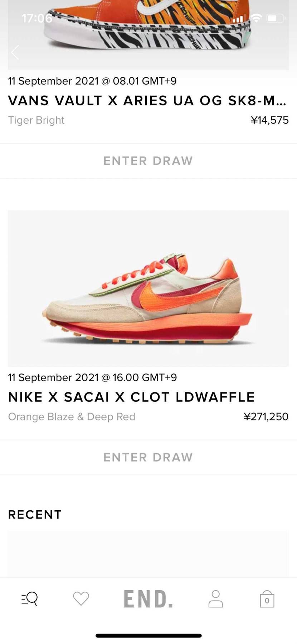
Task: Tap the back arrow icon
Action: coord(15,52)
